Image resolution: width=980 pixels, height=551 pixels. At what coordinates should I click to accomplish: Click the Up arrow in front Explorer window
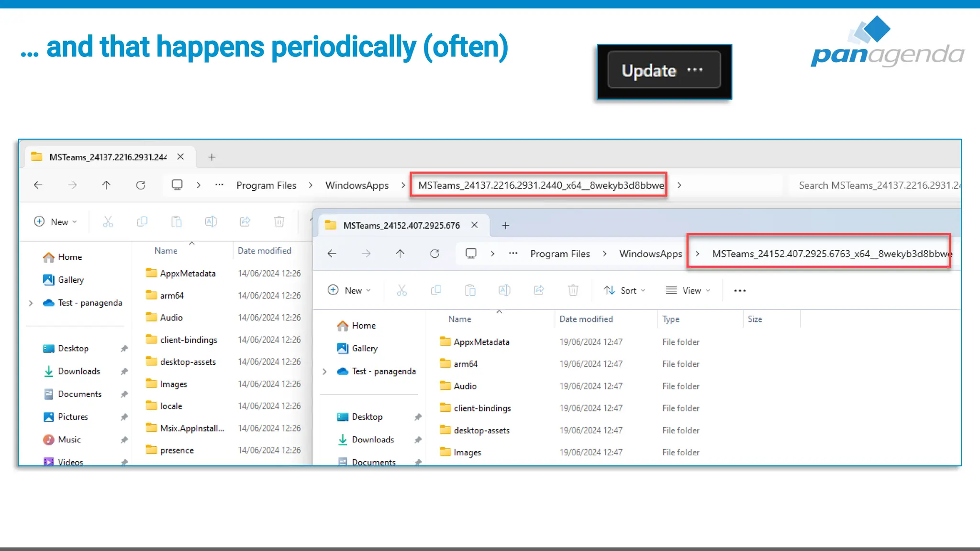(400, 253)
